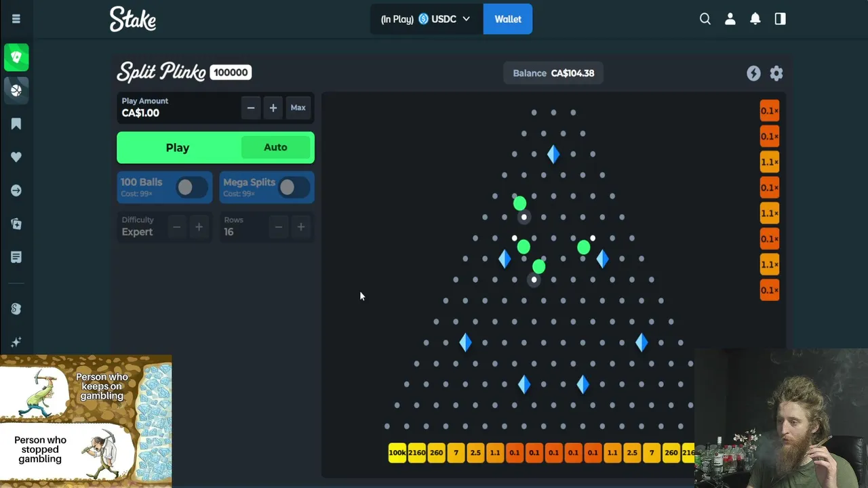This screenshot has width=868, height=488.
Task: Open the notifications bell
Action: (x=755, y=19)
